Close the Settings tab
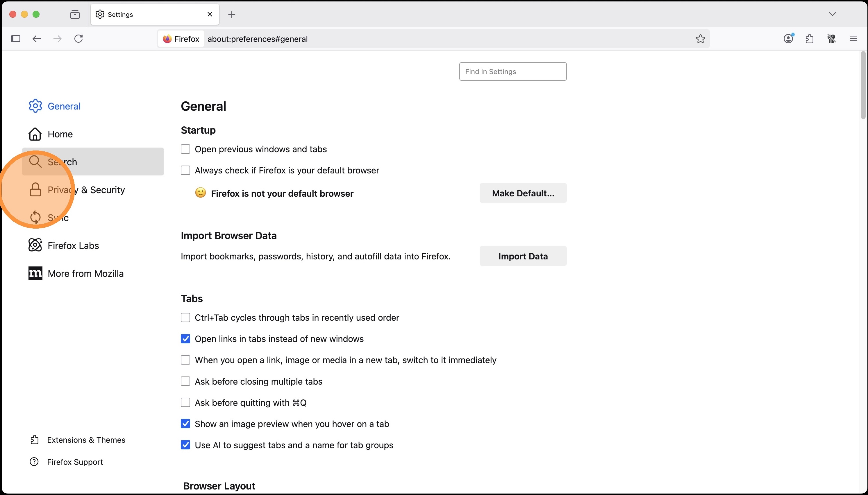The width and height of the screenshot is (868, 495). point(210,14)
